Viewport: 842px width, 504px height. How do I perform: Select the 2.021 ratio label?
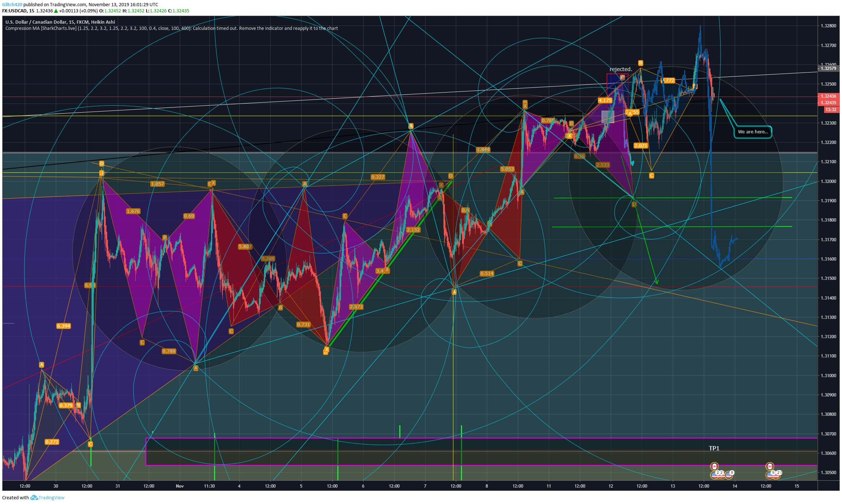(x=641, y=146)
